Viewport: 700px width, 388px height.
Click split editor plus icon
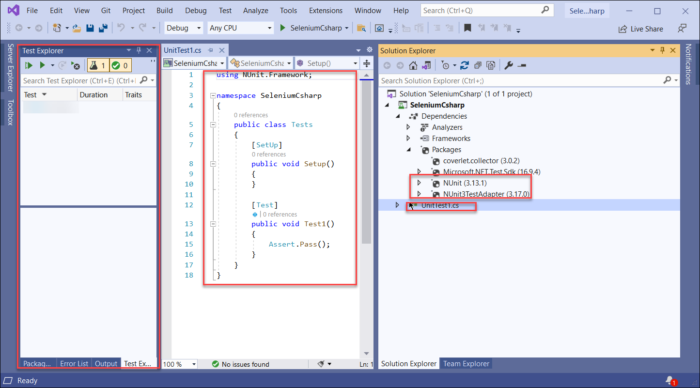click(x=367, y=63)
